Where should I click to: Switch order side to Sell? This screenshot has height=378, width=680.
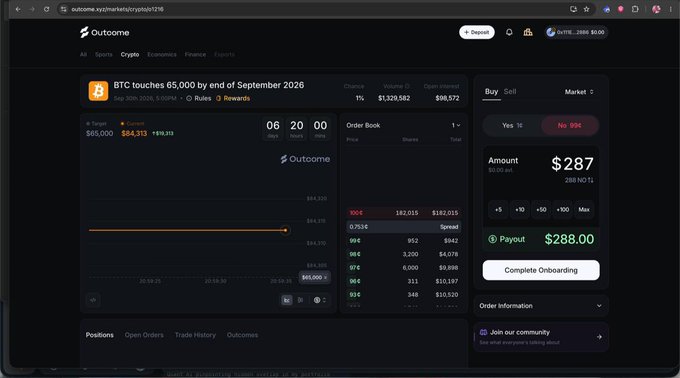click(x=510, y=91)
